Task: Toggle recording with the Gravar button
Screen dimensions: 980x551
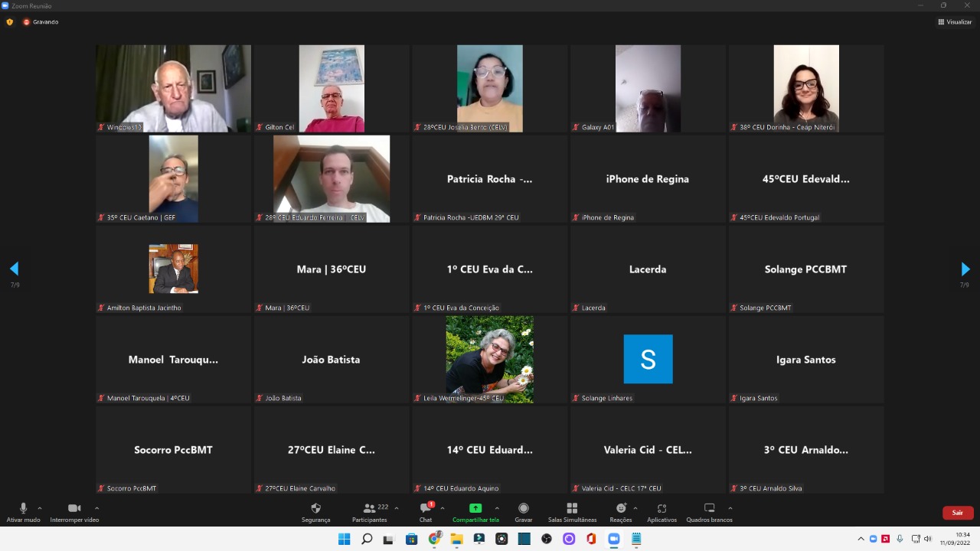Action: (524, 512)
